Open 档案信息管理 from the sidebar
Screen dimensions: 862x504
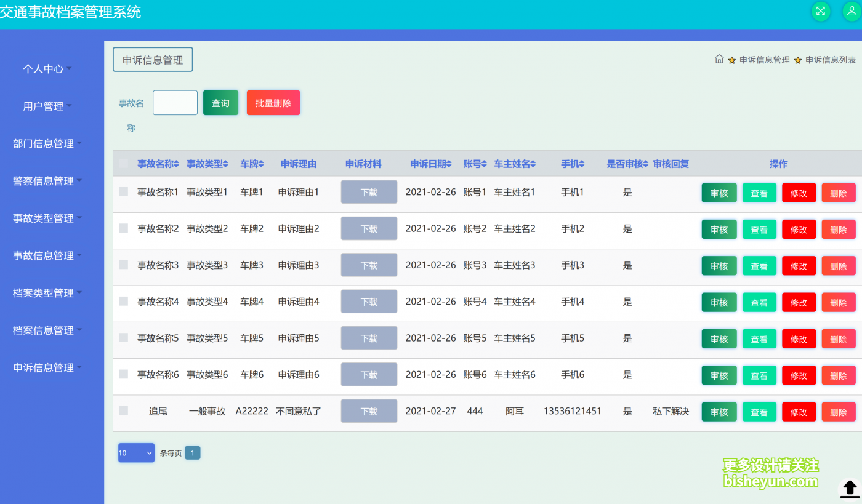coord(43,330)
